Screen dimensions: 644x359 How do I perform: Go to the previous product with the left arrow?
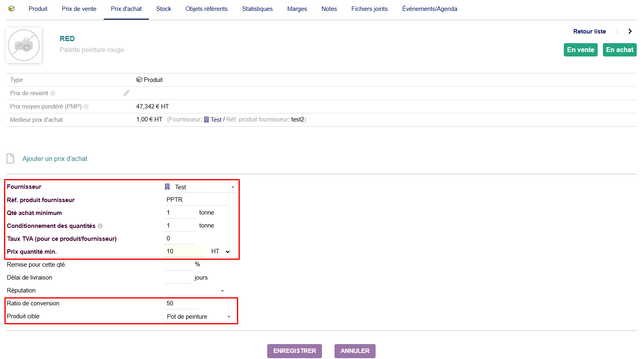click(x=617, y=31)
